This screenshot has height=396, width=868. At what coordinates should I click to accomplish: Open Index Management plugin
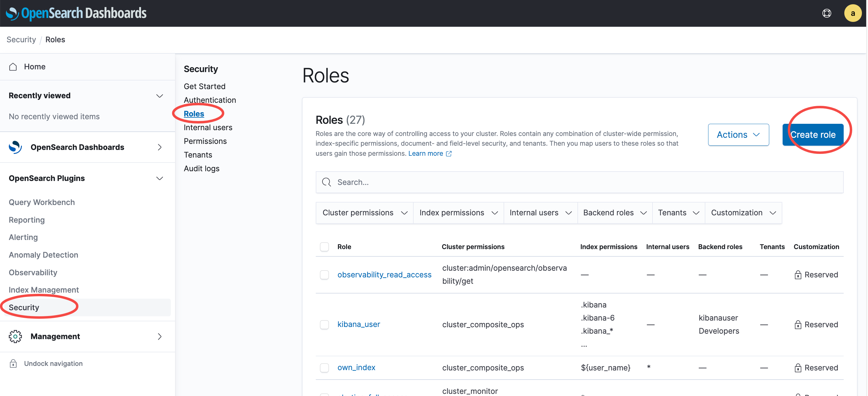pos(43,290)
